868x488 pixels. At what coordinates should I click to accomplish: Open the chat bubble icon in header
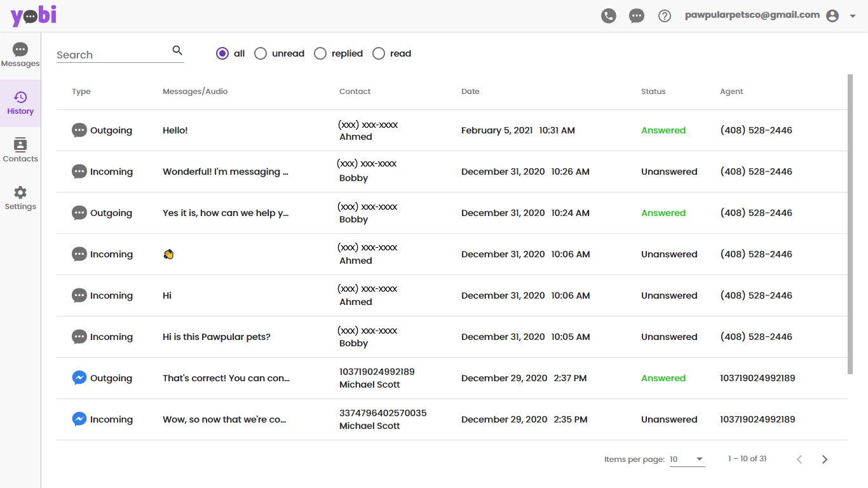(x=637, y=16)
